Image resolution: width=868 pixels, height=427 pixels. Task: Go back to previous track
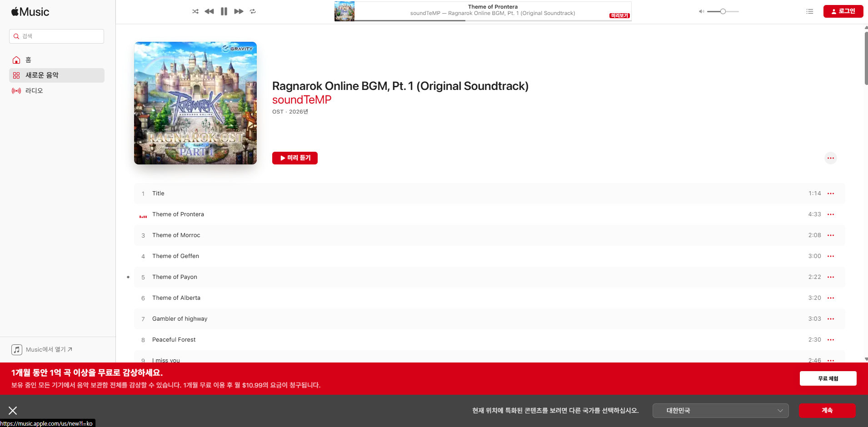pos(209,11)
